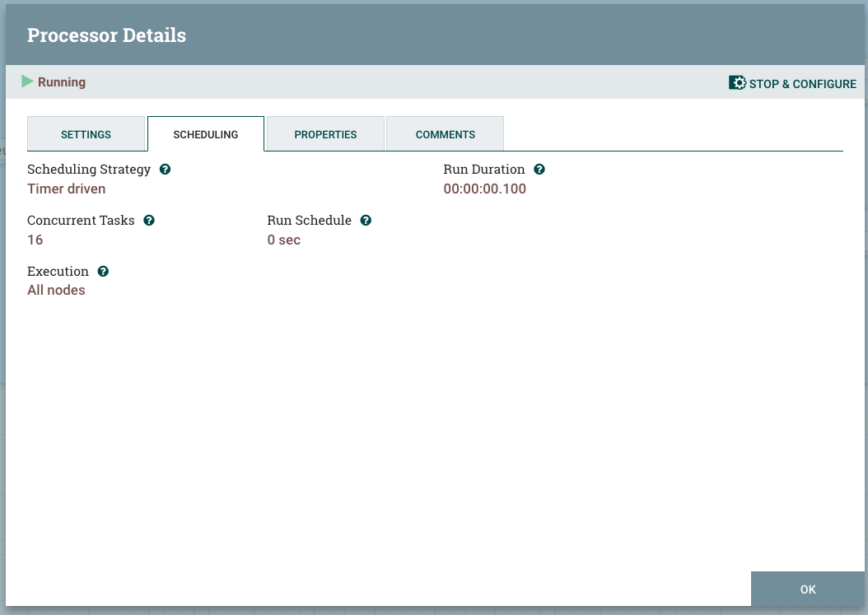The height and width of the screenshot is (615, 868).
Task: Click the green Running status play icon
Action: tap(27, 82)
